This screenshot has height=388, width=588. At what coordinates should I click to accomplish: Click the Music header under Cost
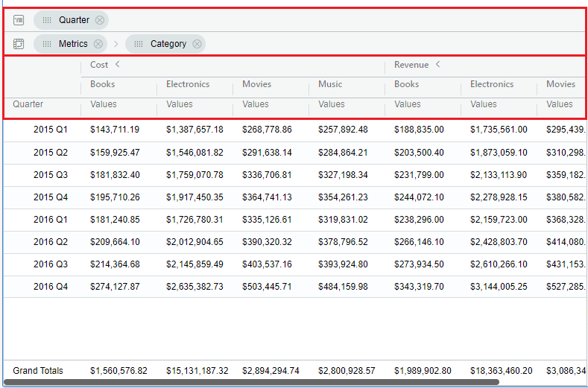click(x=330, y=84)
